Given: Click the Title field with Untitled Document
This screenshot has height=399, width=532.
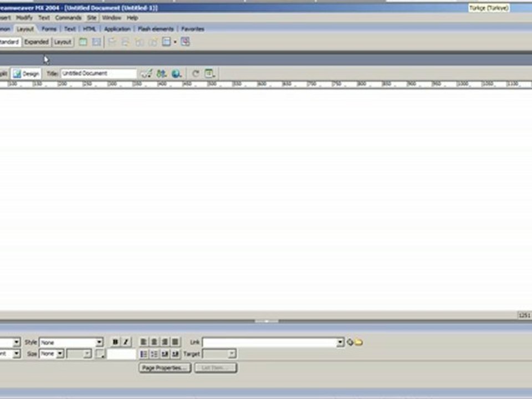Looking at the screenshot, I should tap(99, 73).
